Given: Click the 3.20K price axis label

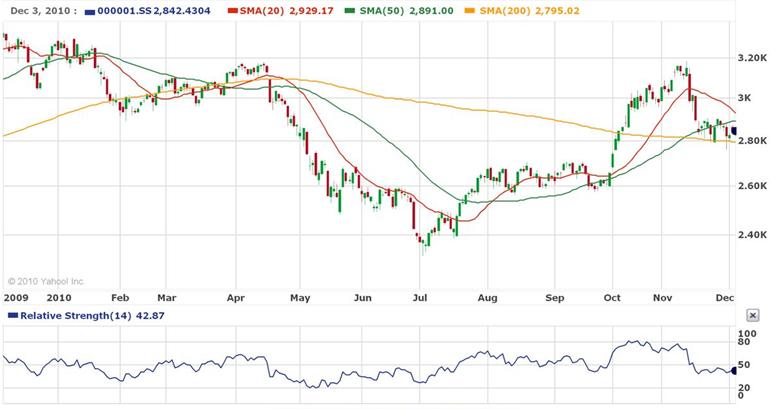Looking at the screenshot, I should (751, 59).
